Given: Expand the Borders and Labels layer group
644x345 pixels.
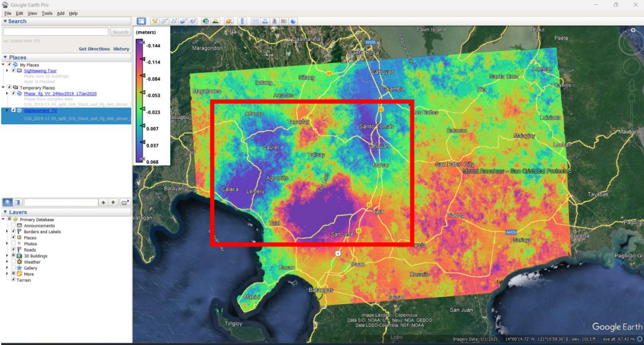Looking at the screenshot, I should [x=7, y=231].
